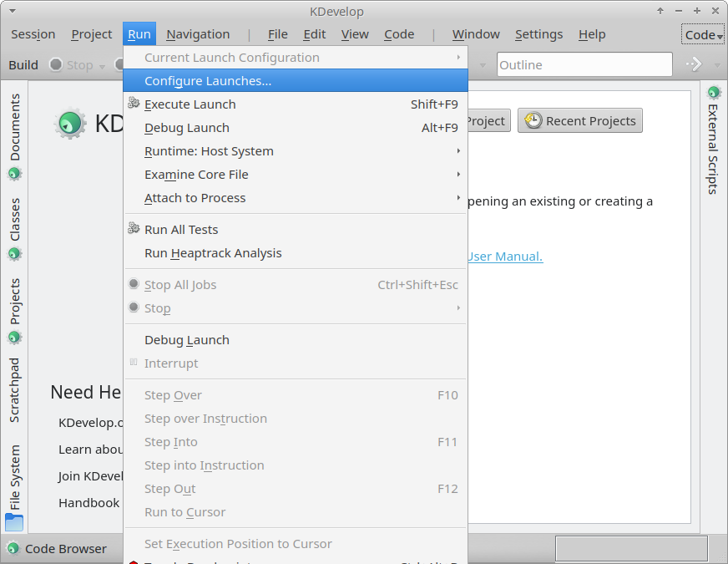Viewport: 728px width, 564px height.
Task: Open the Help menu
Action: point(591,34)
